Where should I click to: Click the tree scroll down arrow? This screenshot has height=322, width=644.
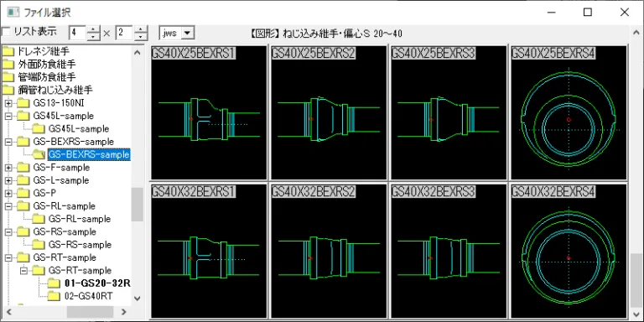[138, 299]
